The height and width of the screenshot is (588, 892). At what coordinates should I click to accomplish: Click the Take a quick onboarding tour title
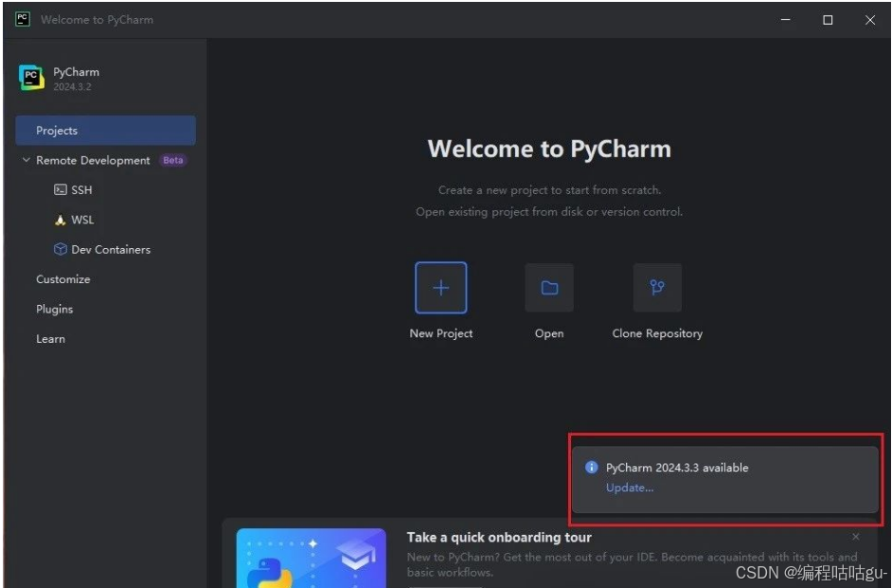(499, 538)
